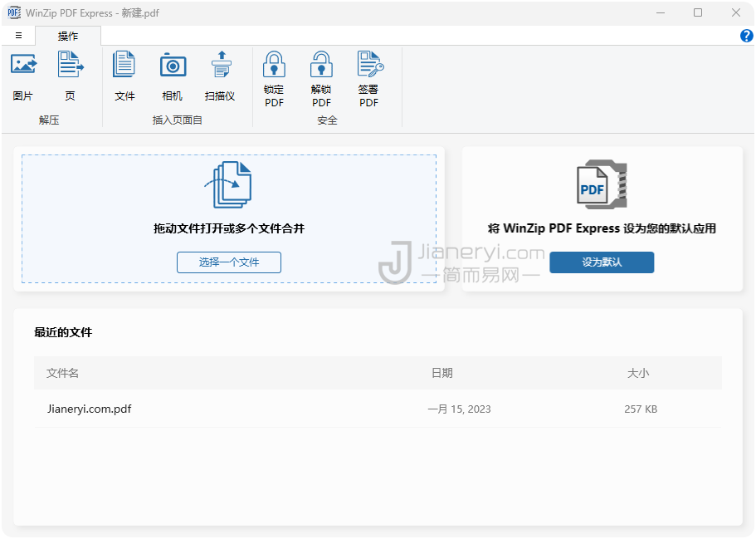Click the 将 WinZip PDF Express 设为您的默认应用 text
Image resolution: width=756 pixels, height=539 pixels.
tap(602, 228)
